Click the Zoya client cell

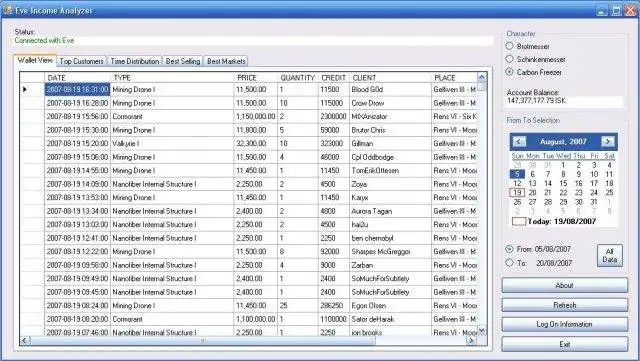391,184
